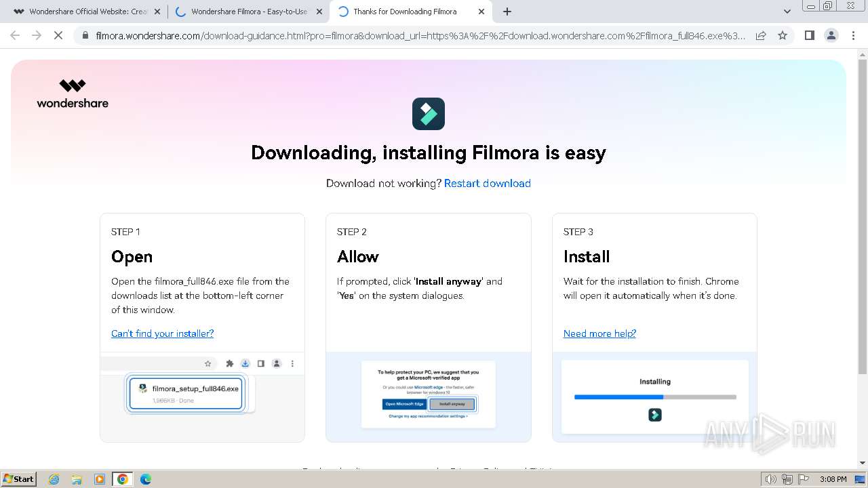Screen dimensions: 868x488
Task: Click the Restart download link
Action: coord(488,183)
